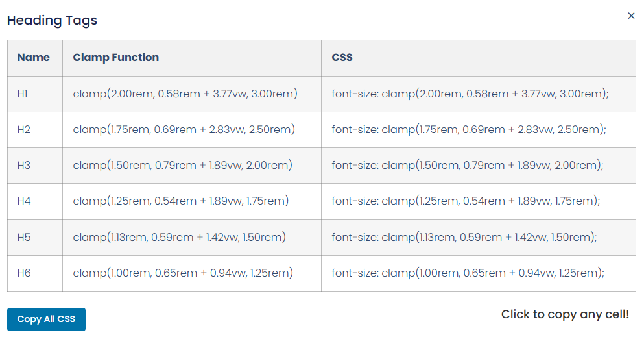Copy the H4 clamp function cell
This screenshot has width=644, height=337.
click(x=192, y=201)
